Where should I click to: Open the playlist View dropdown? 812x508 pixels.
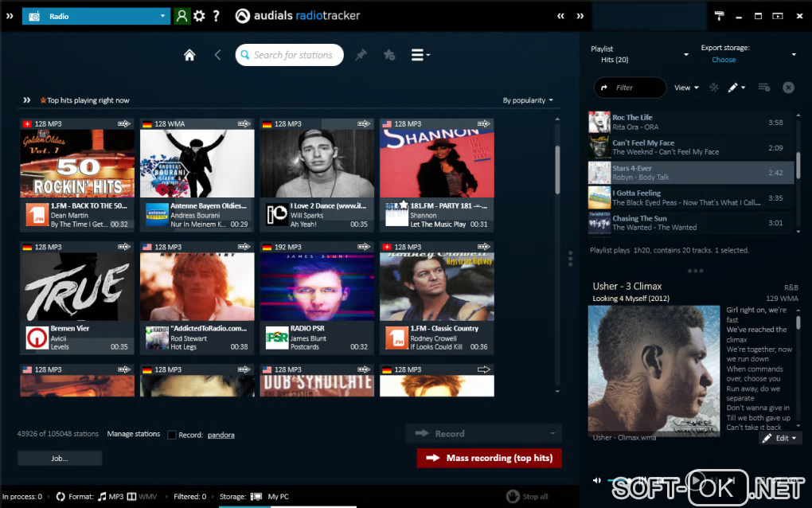686,88
